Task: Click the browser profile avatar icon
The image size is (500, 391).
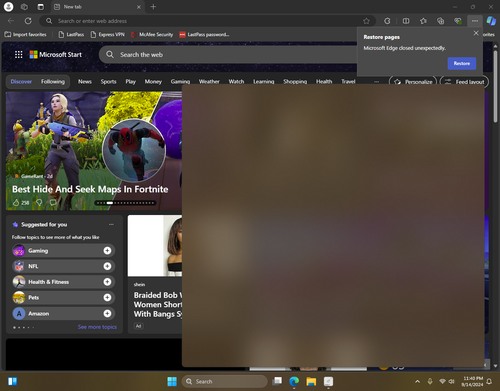Action: point(9,7)
